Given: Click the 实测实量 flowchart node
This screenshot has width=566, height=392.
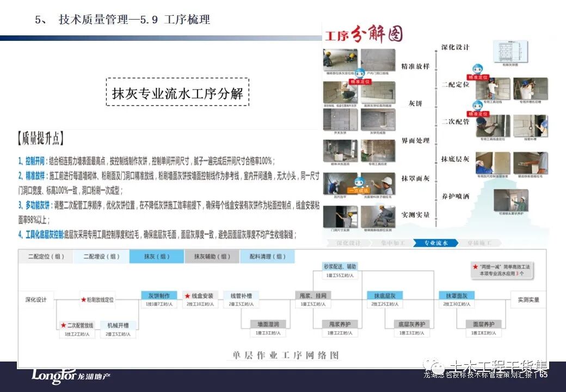Looking at the screenshot, I should [529, 300].
